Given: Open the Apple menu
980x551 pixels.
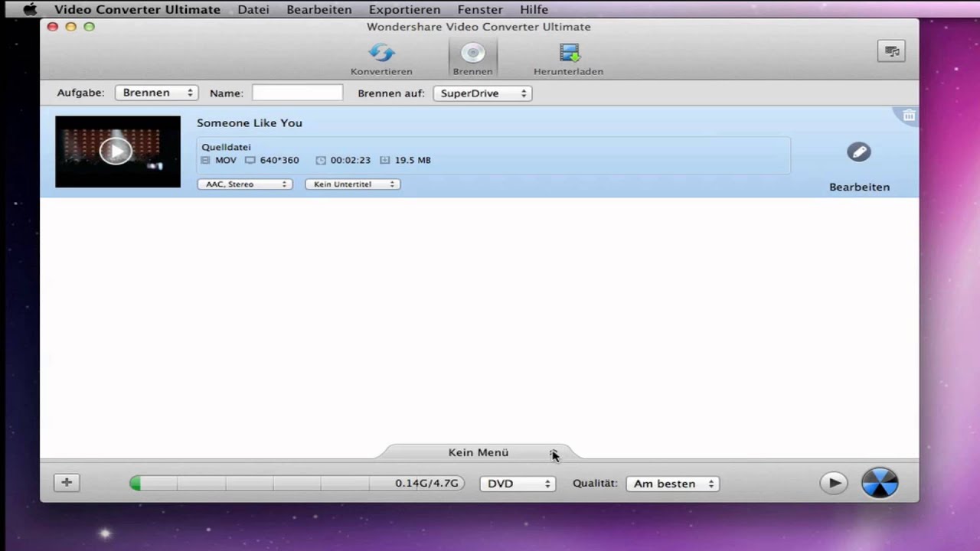Looking at the screenshot, I should [x=30, y=10].
